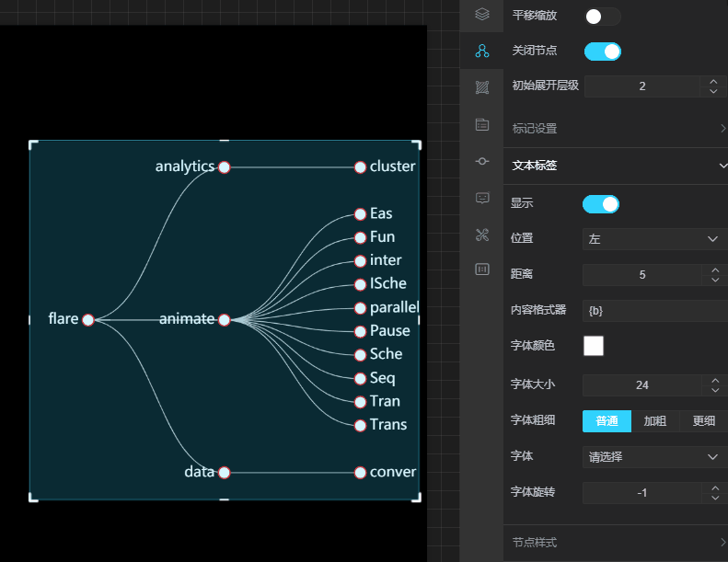Image resolution: width=728 pixels, height=562 pixels.
Task: Decrease 初始展开层级 with down arrow
Action: pyautogui.click(x=713, y=91)
